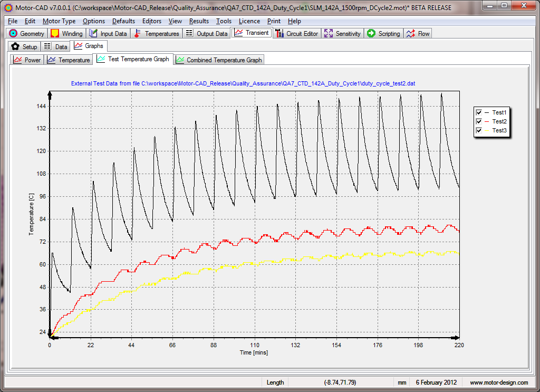Image resolution: width=540 pixels, height=392 pixels.
Task: Click the yellow Test3 legend line swatch
Action: 487,130
